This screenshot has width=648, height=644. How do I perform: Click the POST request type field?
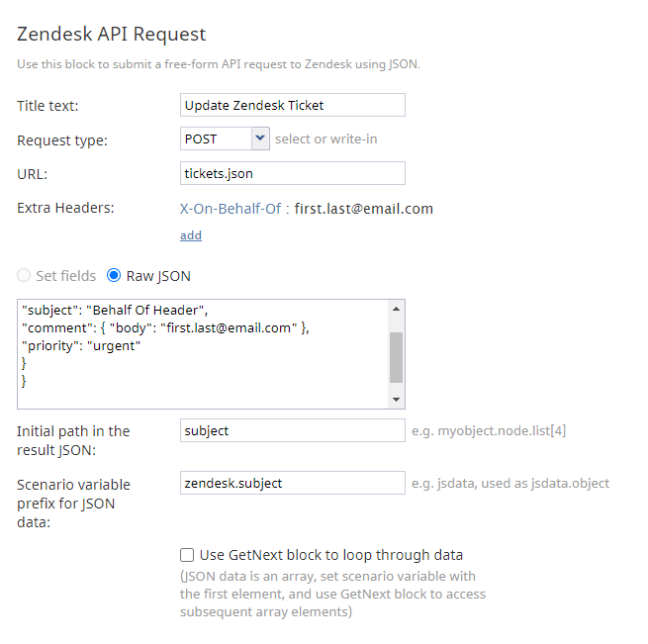[216, 138]
